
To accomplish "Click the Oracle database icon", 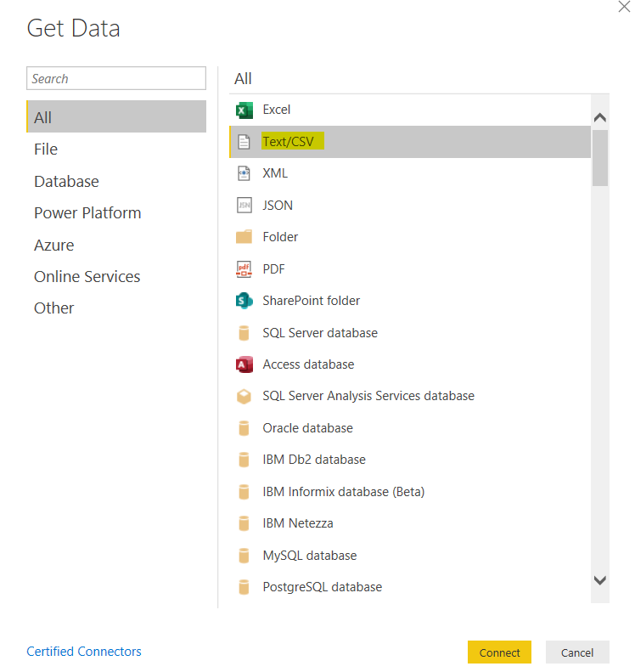I will click(x=244, y=428).
